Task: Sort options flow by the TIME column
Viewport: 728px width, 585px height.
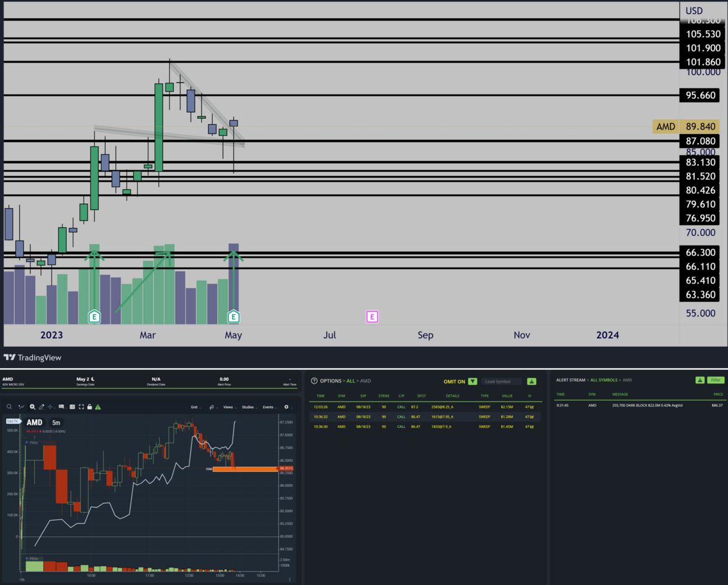Action: pos(320,396)
